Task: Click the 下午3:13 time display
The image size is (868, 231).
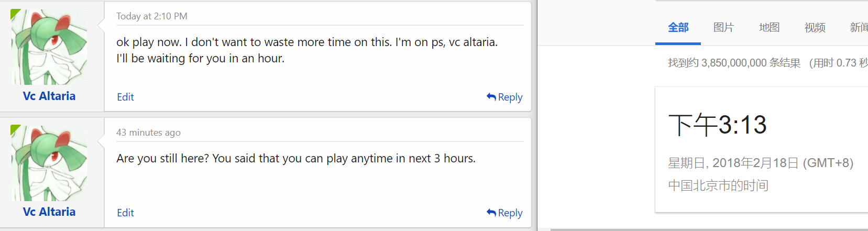Action: tap(718, 125)
